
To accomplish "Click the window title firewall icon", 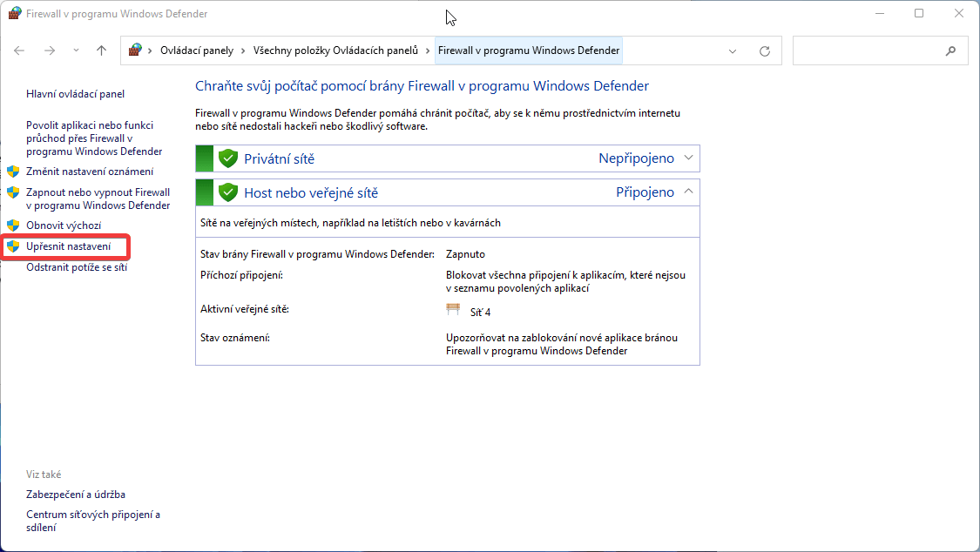I will click(x=15, y=13).
